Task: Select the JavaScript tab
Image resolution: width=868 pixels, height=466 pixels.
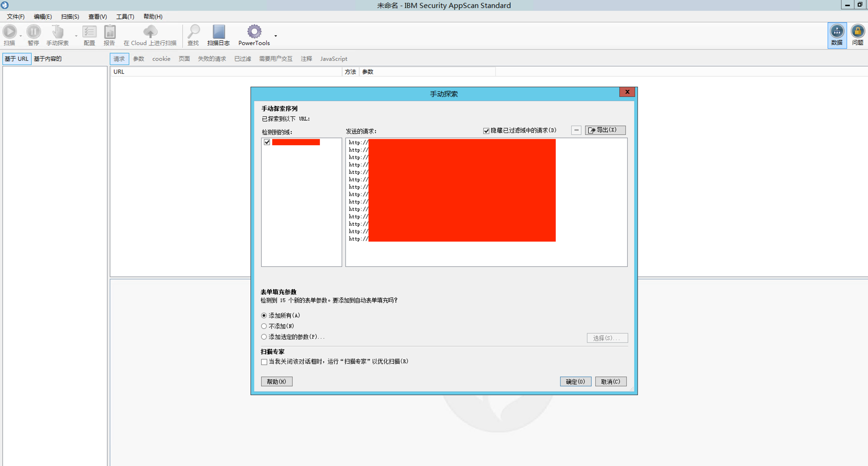Action: click(x=334, y=59)
